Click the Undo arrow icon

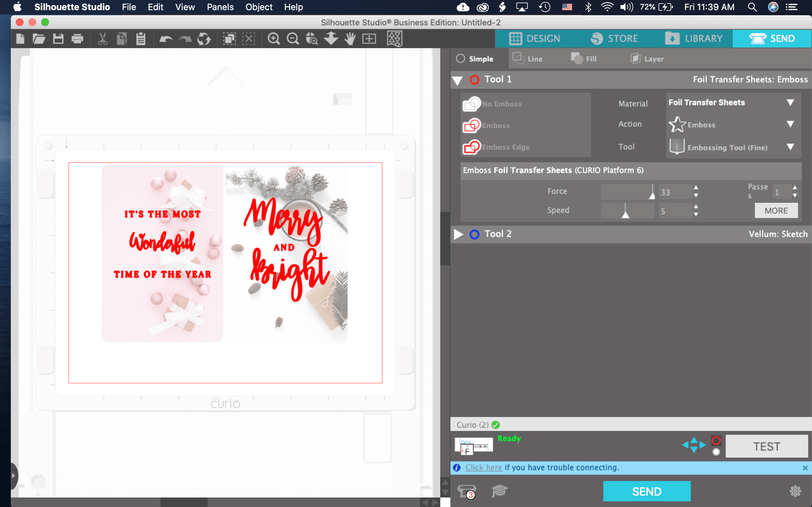(x=166, y=39)
